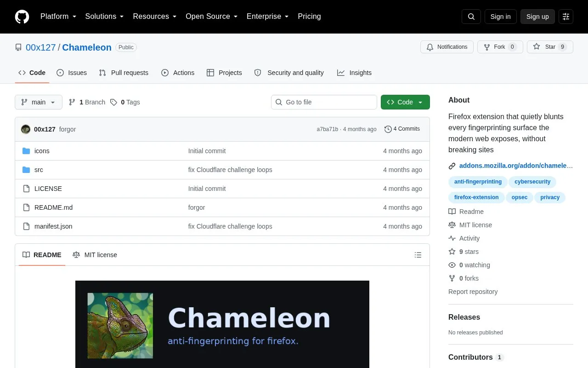Viewport: 588px width, 368px height.
Task: Click the README.md file icon
Action: tap(26, 207)
